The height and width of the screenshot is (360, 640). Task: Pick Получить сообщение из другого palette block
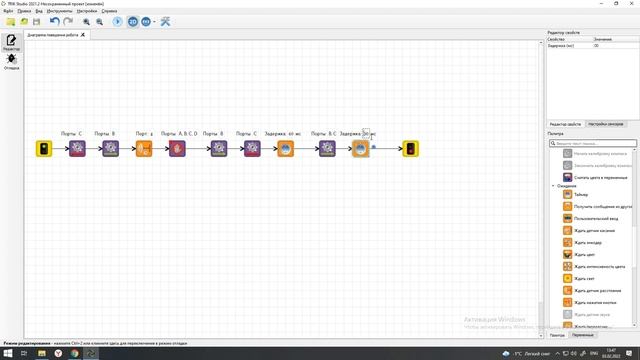[598, 207]
